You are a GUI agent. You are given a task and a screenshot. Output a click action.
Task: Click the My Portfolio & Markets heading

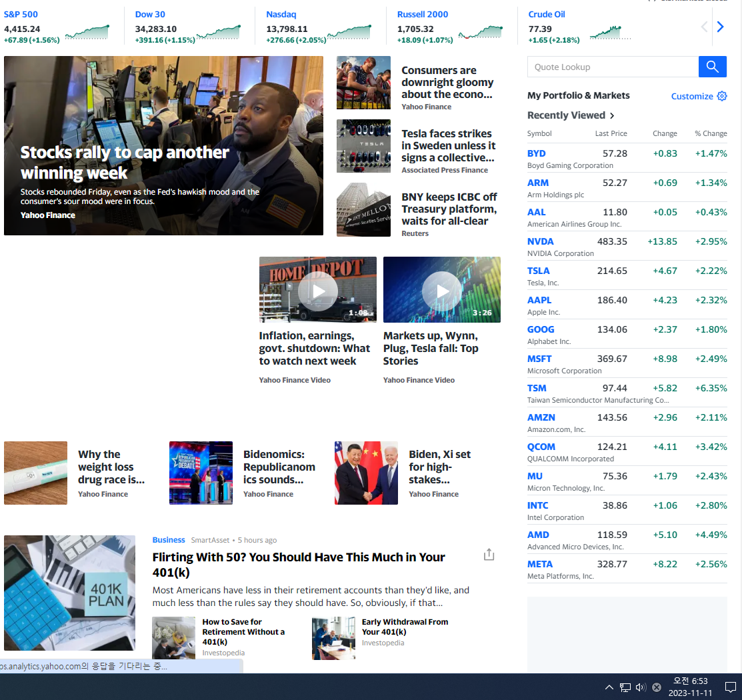point(578,95)
